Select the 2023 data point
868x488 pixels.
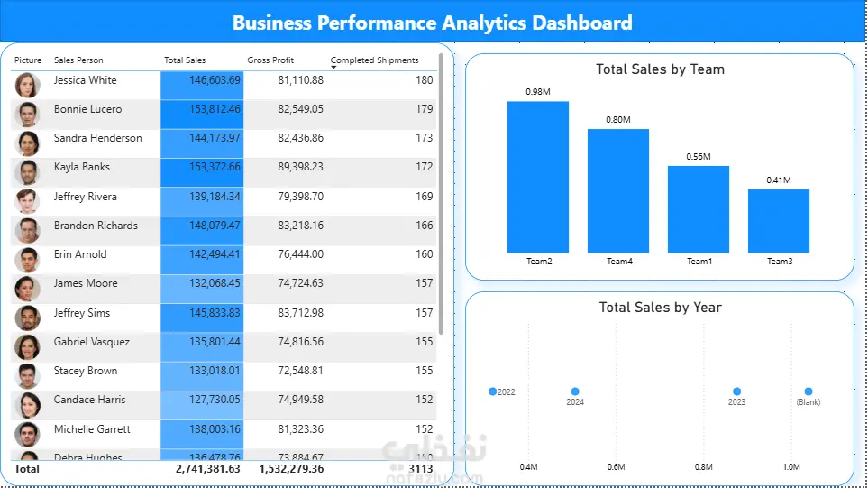(736, 391)
